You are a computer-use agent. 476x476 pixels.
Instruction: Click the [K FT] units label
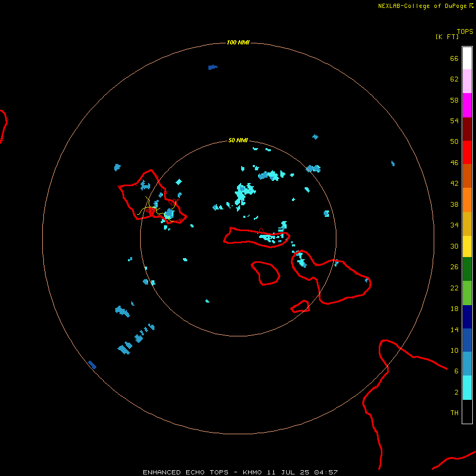tap(447, 36)
